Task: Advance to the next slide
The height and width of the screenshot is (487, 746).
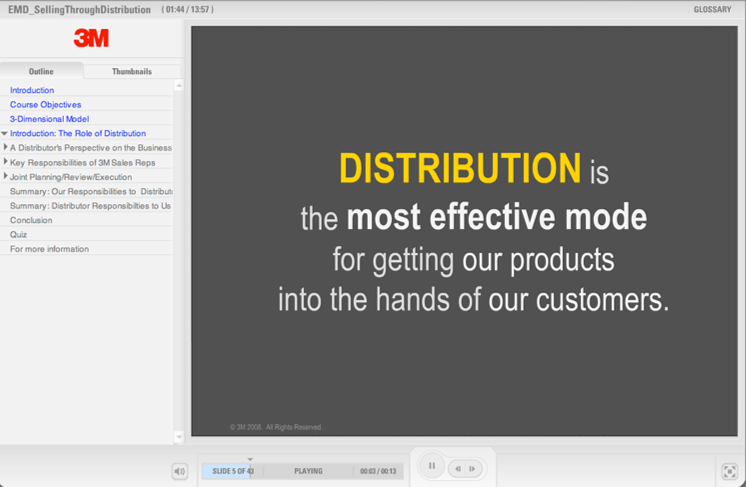Action: click(x=472, y=469)
